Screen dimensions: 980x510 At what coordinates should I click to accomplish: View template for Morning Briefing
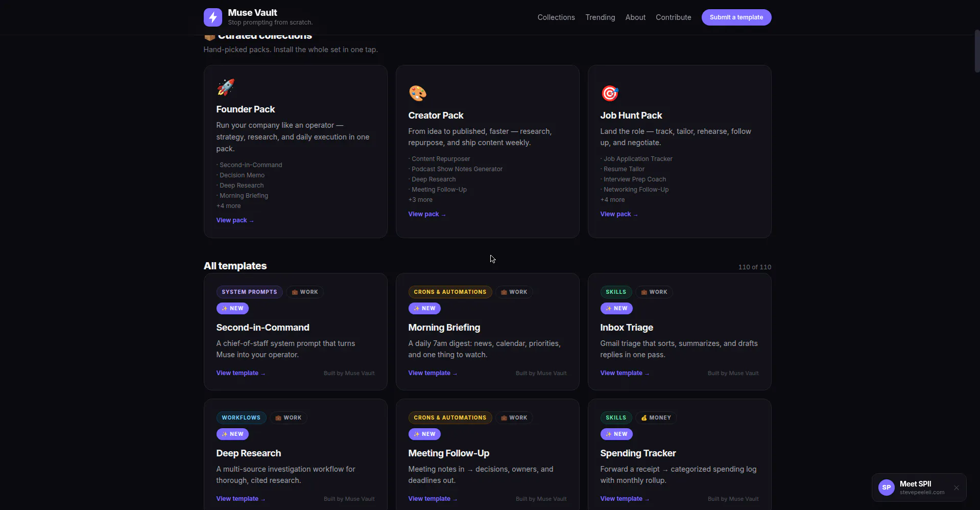point(433,373)
